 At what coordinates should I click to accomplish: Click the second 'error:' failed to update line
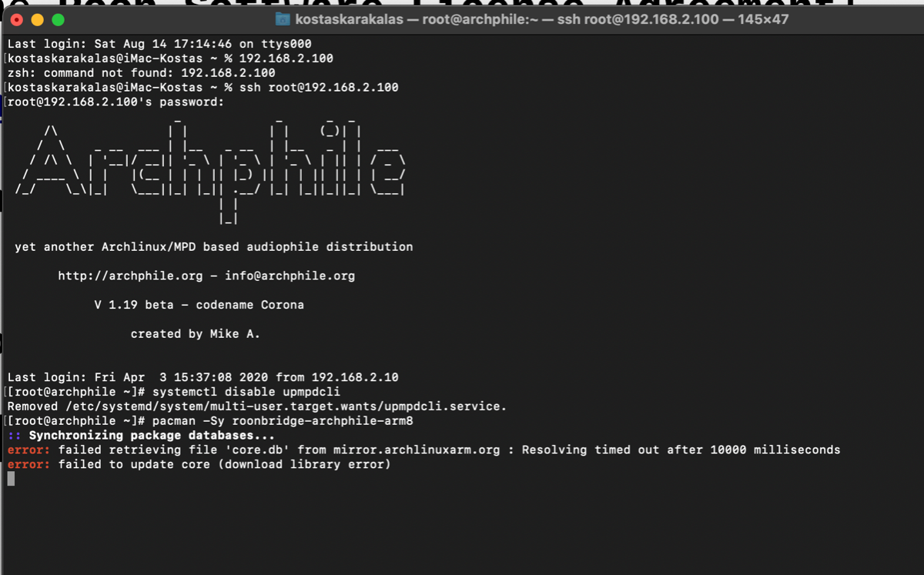[x=199, y=465]
